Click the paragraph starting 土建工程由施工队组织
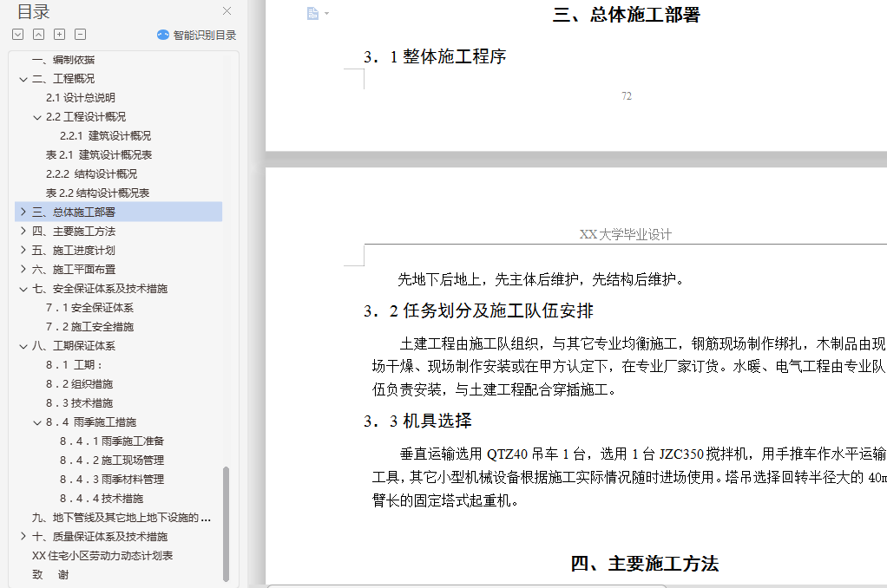Image resolution: width=887 pixels, height=588 pixels. pyautogui.click(x=628, y=366)
